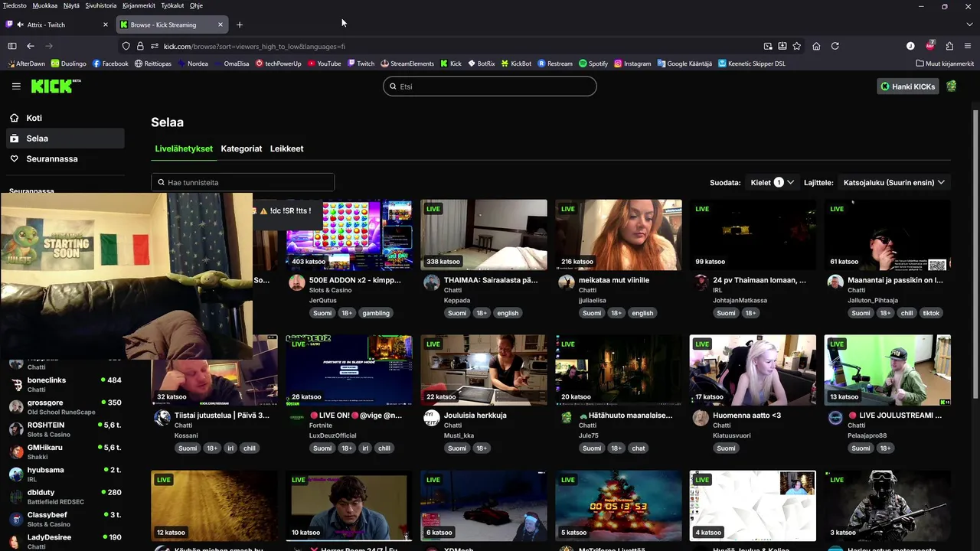Open dblduty in the followed channels list
980x551 pixels.
point(65,496)
